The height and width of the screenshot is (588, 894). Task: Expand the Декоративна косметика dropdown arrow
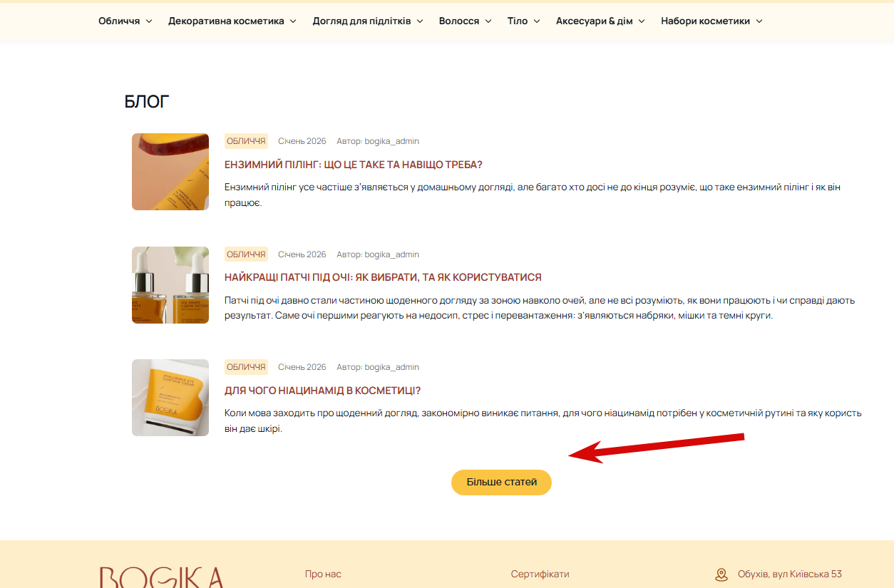[x=292, y=21]
